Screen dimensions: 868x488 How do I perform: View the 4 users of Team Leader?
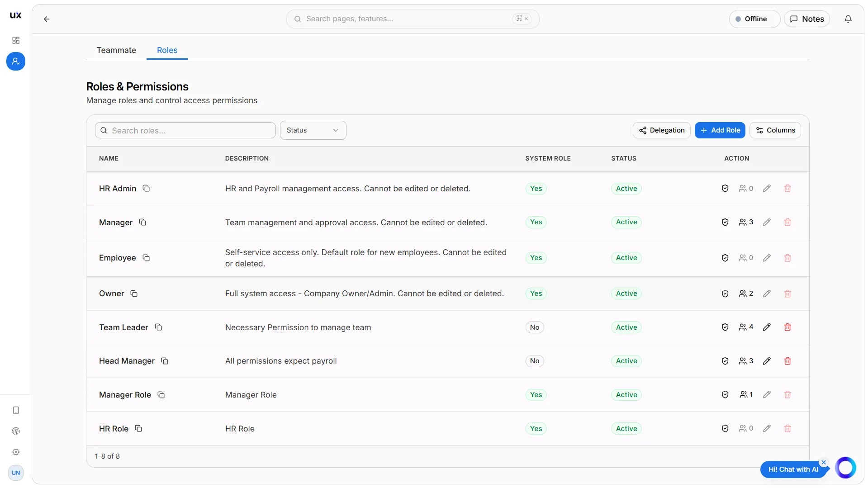point(746,327)
